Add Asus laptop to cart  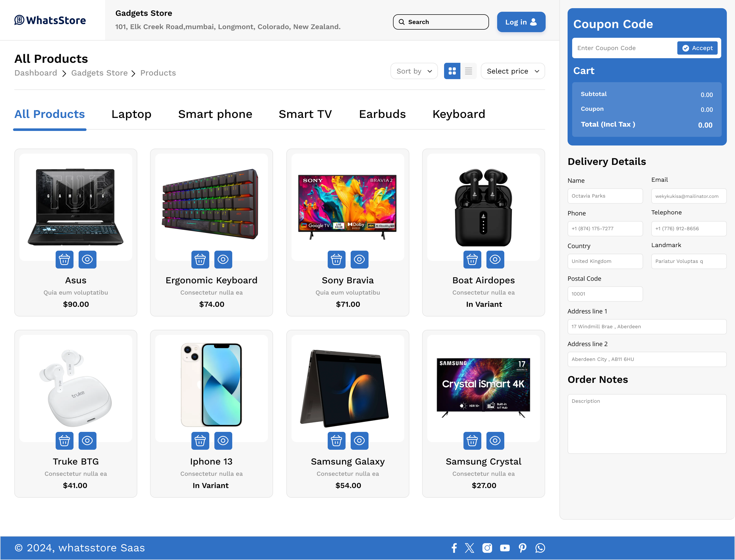[x=64, y=259]
